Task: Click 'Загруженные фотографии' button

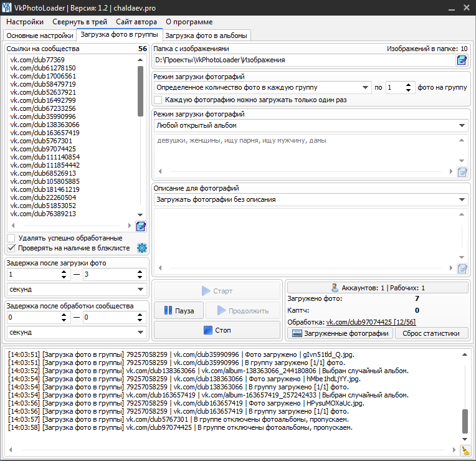Action: 340,333
